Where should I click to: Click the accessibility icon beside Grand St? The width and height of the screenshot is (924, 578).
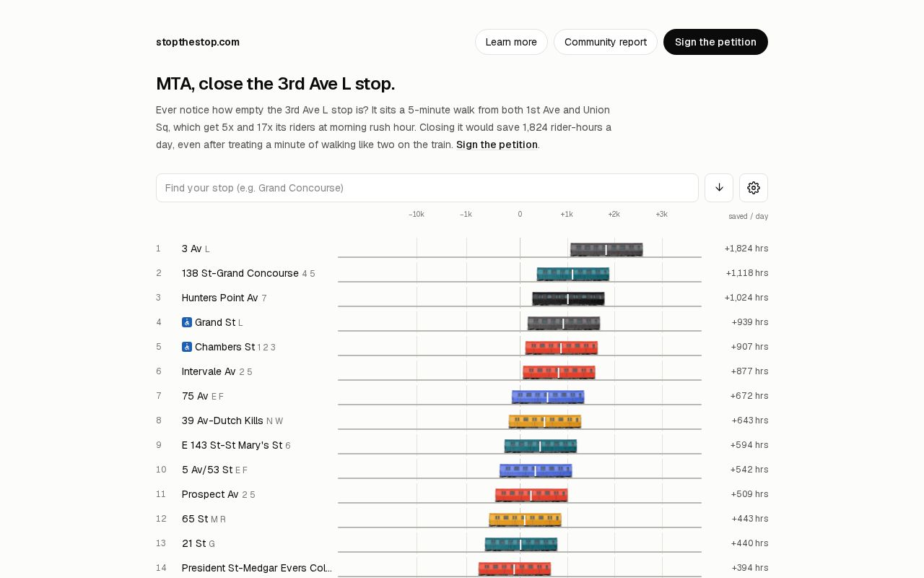tap(187, 322)
